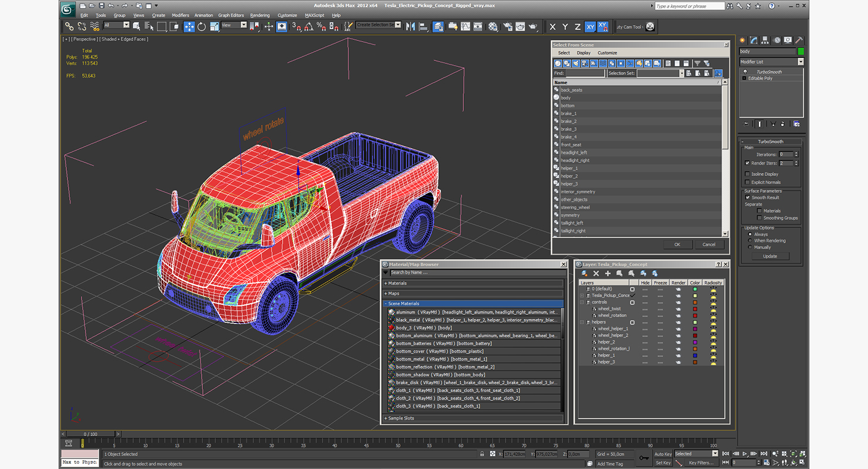Display geometry filter in Select From Scene
This screenshot has width=868, height=469.
558,63
